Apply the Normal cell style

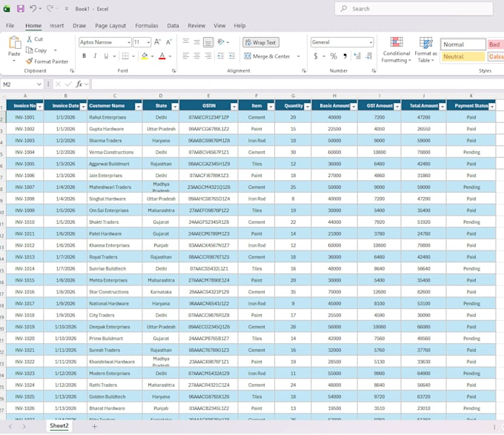[x=462, y=44]
